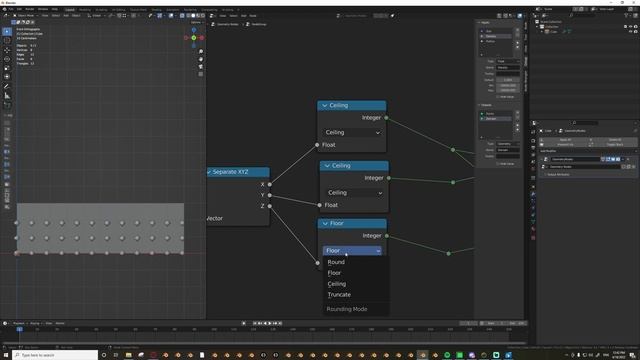640x360 pixels.
Task: Disable Cube render with camera icon
Action: tap(636, 31)
